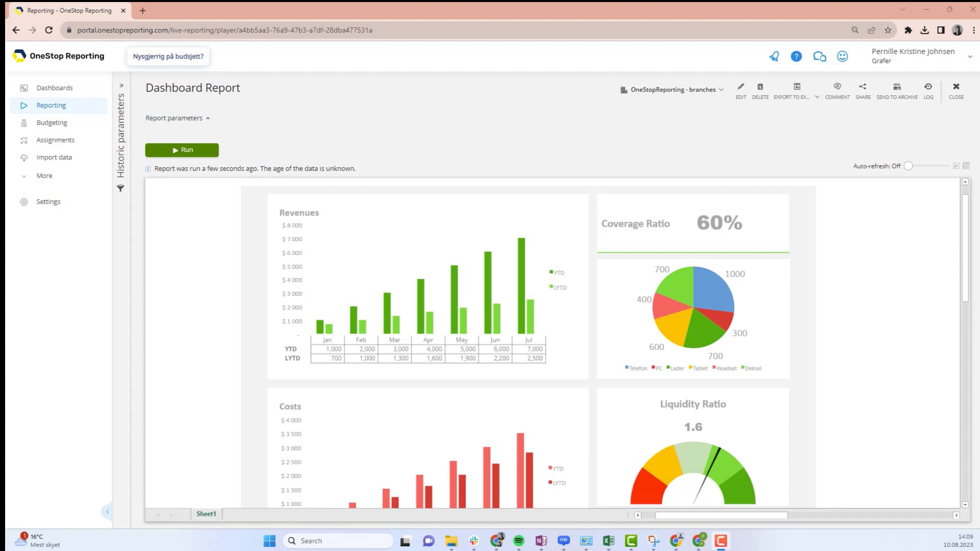Expand the More menu in sidebar
Image resolution: width=980 pixels, height=551 pixels.
(x=44, y=176)
